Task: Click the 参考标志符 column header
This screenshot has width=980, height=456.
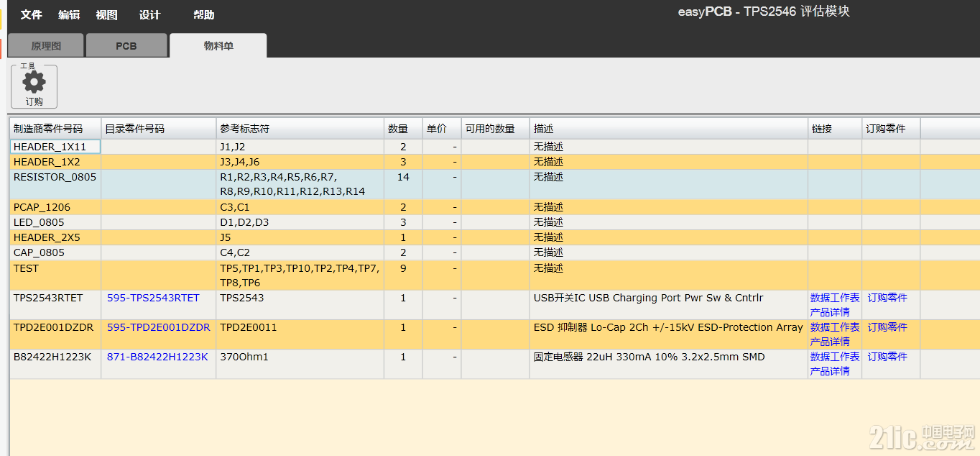Action: 300,129
